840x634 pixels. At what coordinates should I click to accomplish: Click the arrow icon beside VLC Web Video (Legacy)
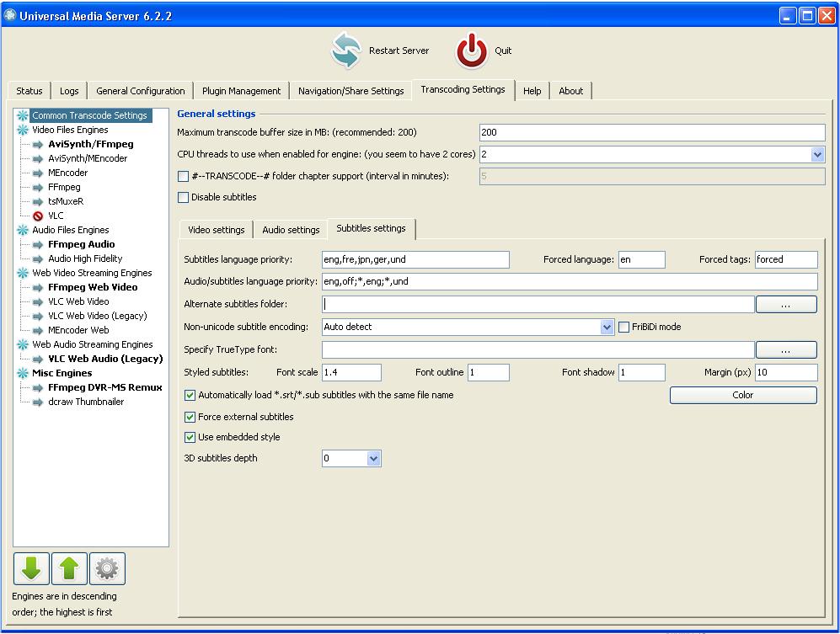pos(38,316)
